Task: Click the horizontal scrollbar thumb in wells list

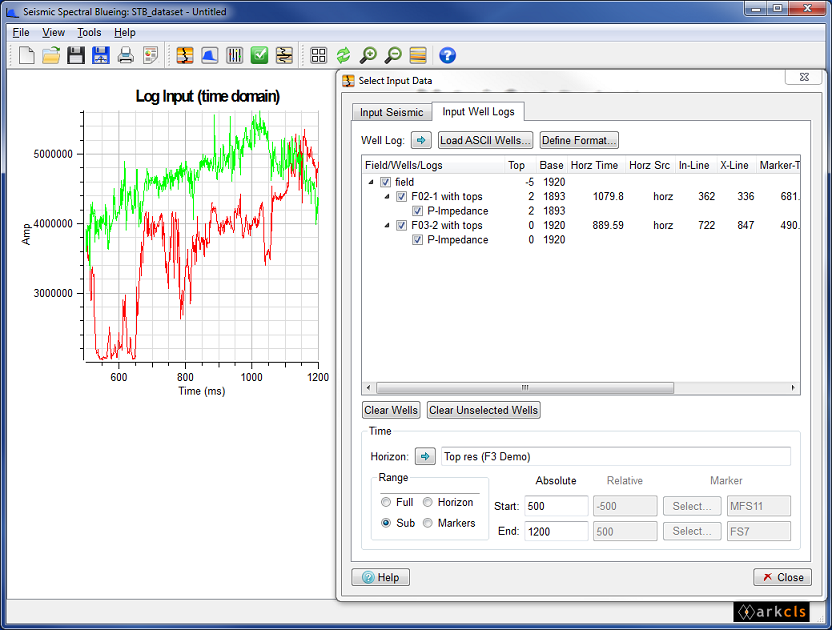Action: (525, 387)
